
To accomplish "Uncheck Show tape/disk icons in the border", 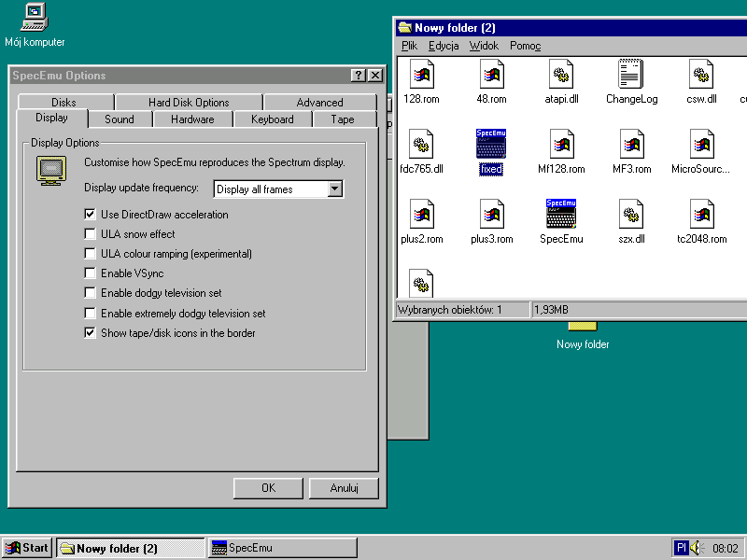I will coord(90,332).
